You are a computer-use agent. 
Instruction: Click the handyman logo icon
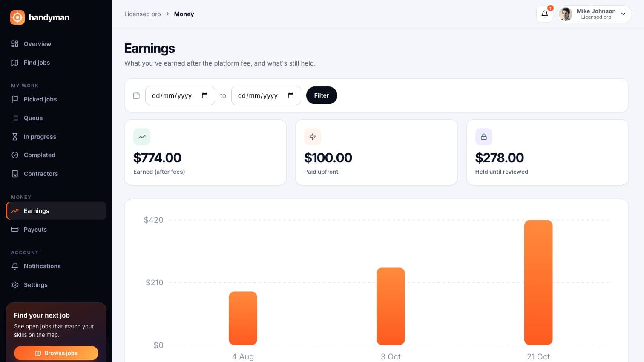17,17
